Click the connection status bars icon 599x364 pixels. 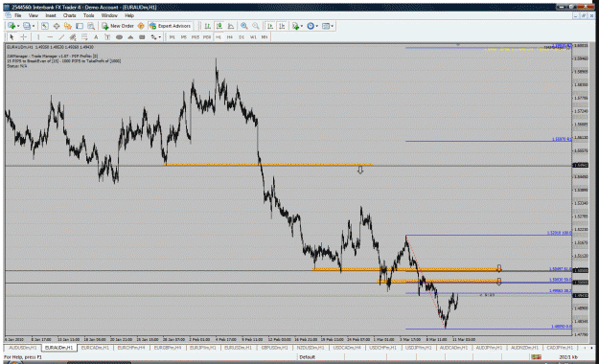point(536,357)
